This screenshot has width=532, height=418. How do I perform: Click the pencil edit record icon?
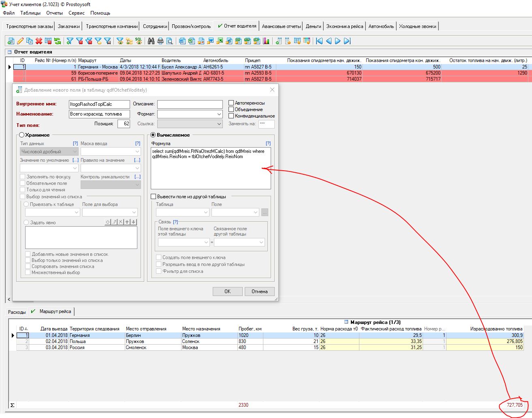pos(20,41)
